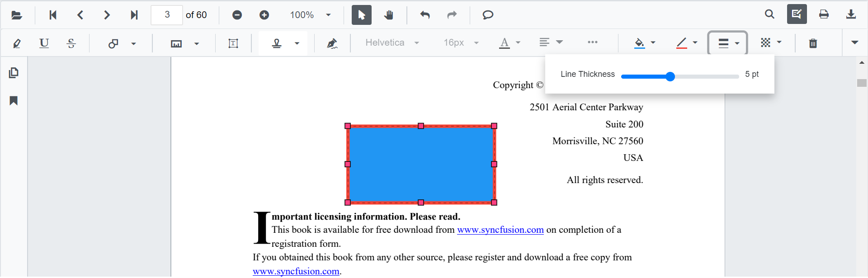The height and width of the screenshot is (278, 868).
Task: Open the page thumbnails panel
Action: 14,73
